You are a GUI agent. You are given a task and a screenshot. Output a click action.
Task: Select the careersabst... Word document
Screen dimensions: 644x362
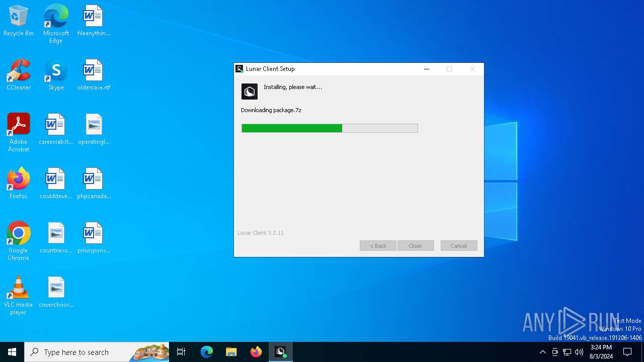(56, 130)
